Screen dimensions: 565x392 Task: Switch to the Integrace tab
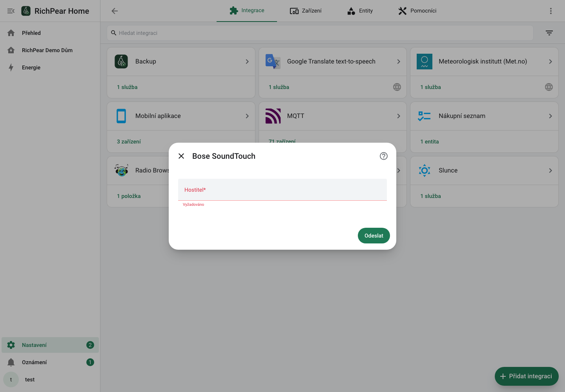pyautogui.click(x=247, y=11)
